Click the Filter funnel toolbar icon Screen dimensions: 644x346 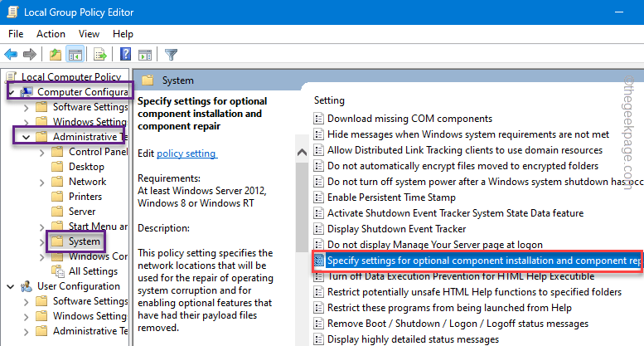coord(171,54)
